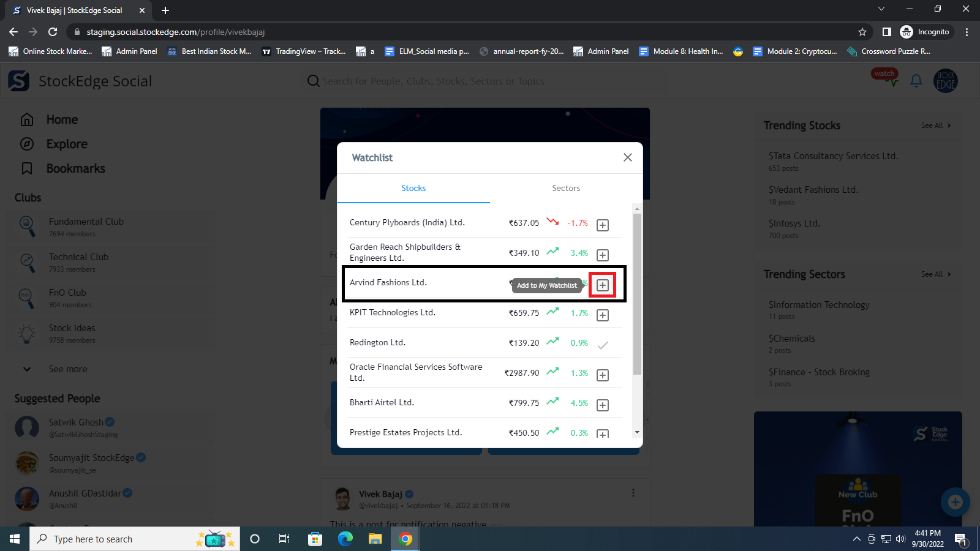Toggle Oracle Financial Services watchlist status

[x=603, y=375]
